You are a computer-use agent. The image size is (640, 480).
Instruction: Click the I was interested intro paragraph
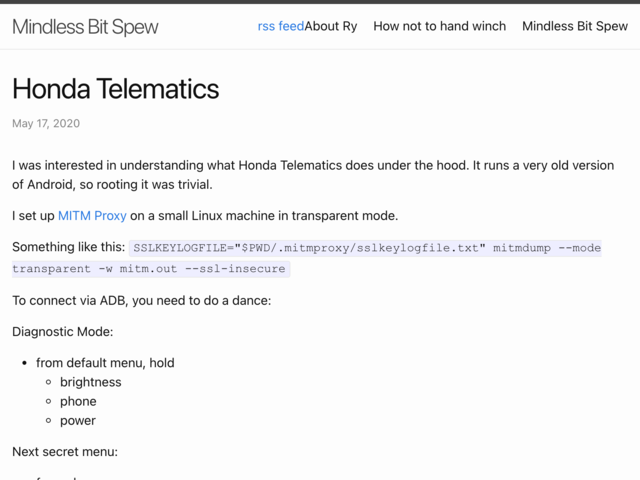(313, 175)
